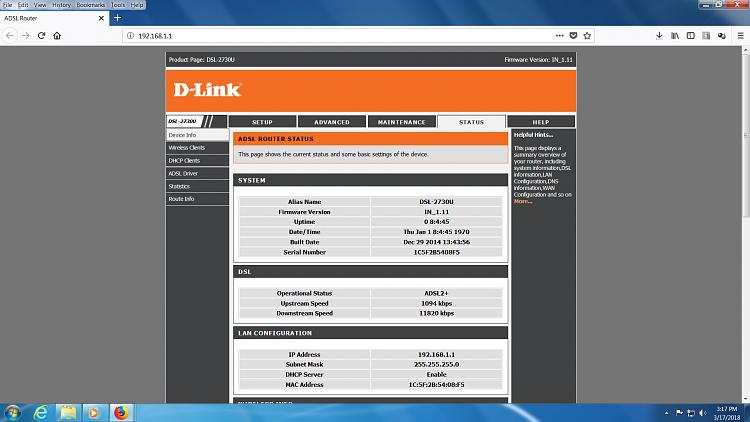Open the Downloads arrow icon
The image size is (750, 422).
pos(659,36)
